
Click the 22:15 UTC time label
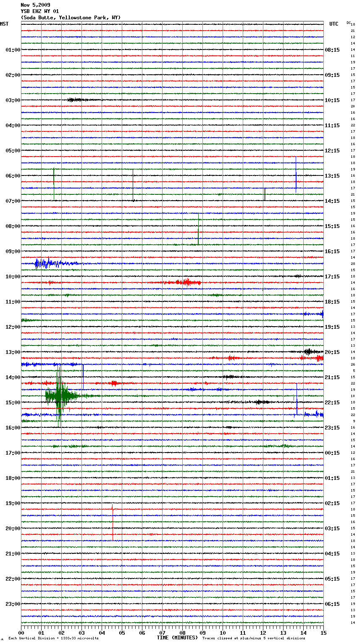click(332, 403)
